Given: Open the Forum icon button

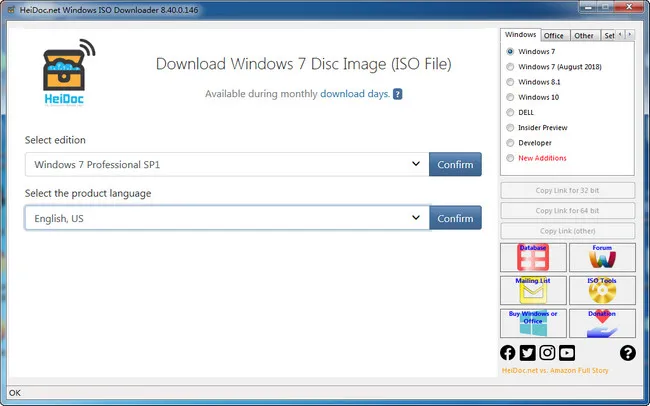Looking at the screenshot, I should [602, 258].
